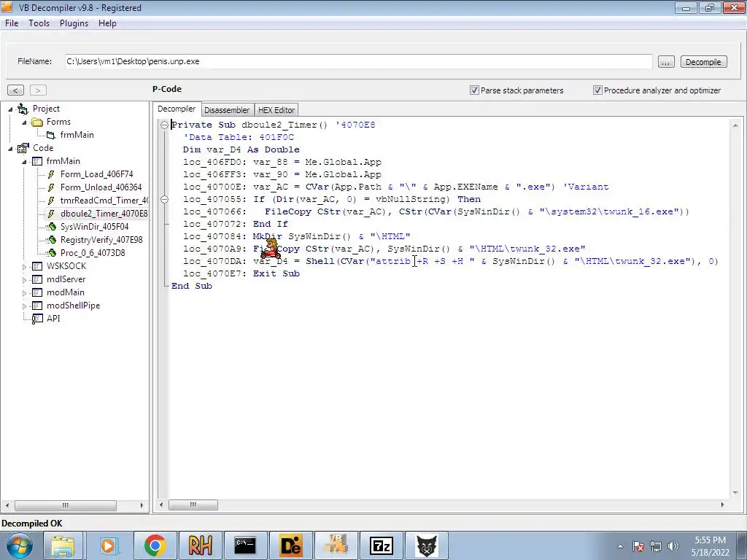Screen dimensions: 747x560
Task: Toggle Parse stack parameters checkbox
Action: [474, 90]
